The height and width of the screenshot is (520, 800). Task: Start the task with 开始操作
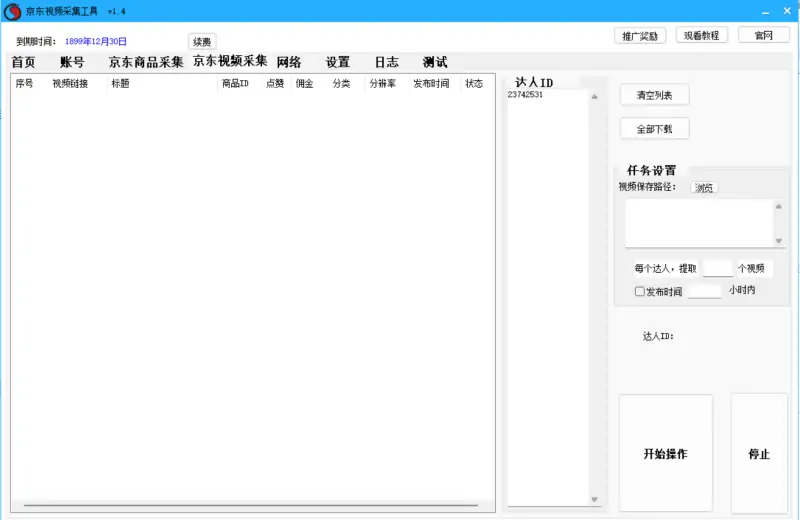[x=665, y=454]
